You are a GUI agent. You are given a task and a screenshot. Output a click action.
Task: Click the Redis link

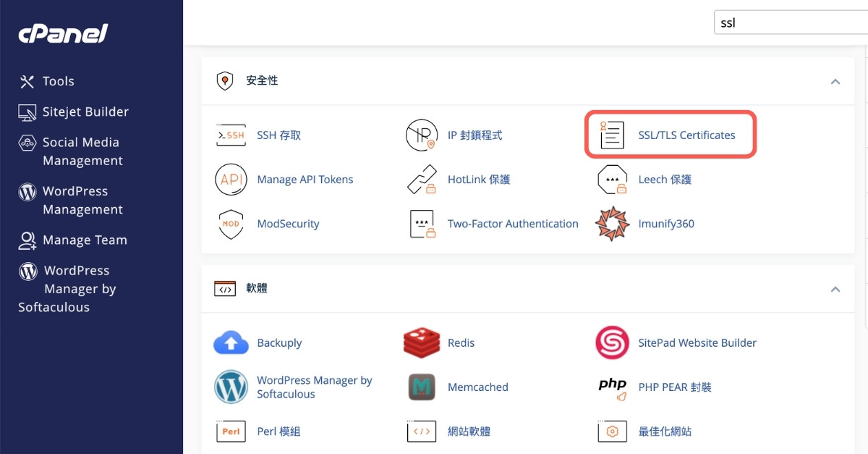pos(461,342)
